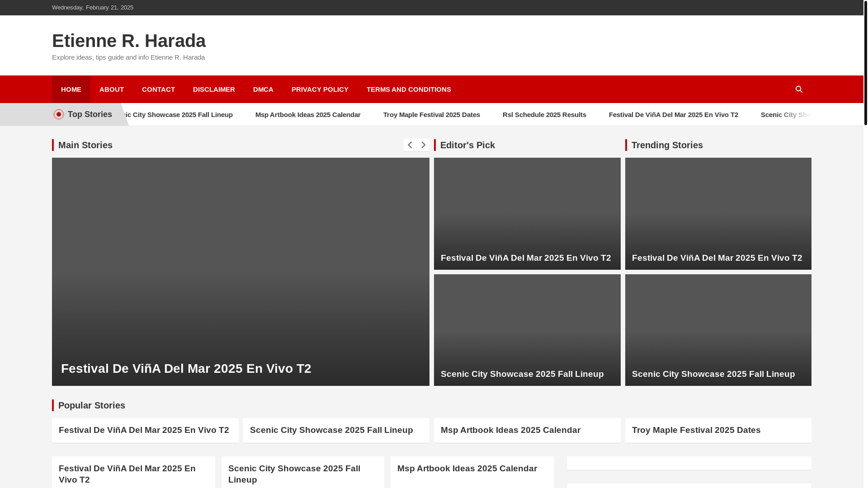868x488 pixels.
Task: Open ticker link Troy Maple Festival 2025 Dates
Action: pyautogui.click(x=432, y=115)
